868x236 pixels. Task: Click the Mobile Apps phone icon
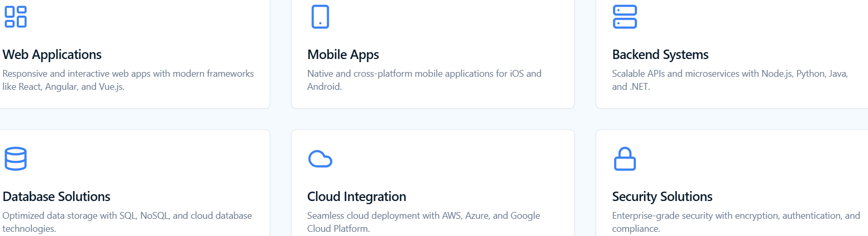(x=320, y=17)
